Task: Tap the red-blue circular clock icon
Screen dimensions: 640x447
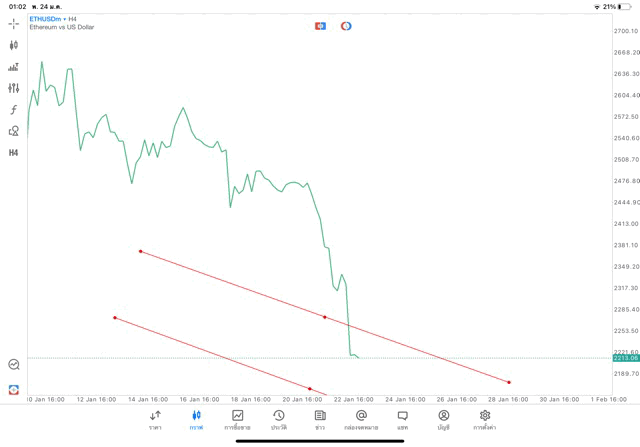Action: click(346, 25)
